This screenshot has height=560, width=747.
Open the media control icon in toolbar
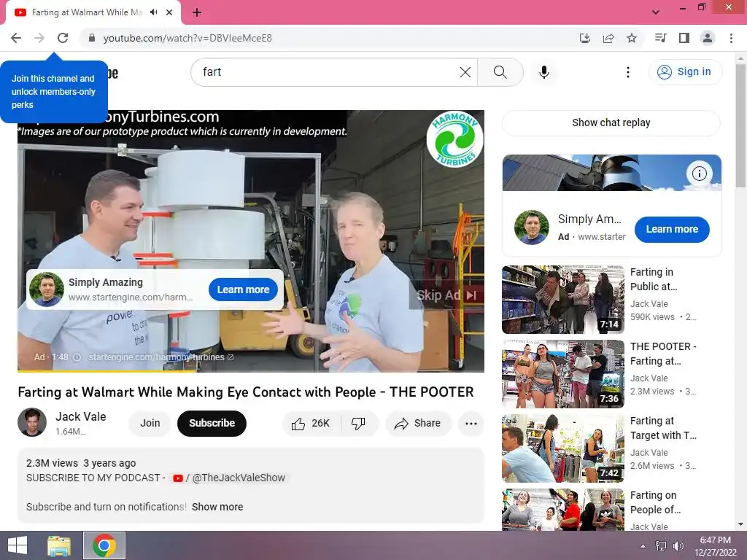[660, 38]
